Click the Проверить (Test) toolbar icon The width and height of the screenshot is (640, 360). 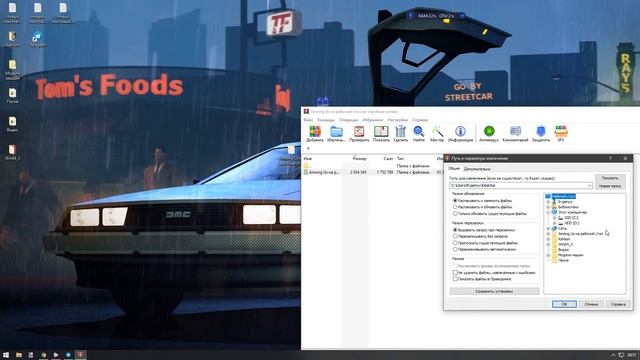point(359,133)
